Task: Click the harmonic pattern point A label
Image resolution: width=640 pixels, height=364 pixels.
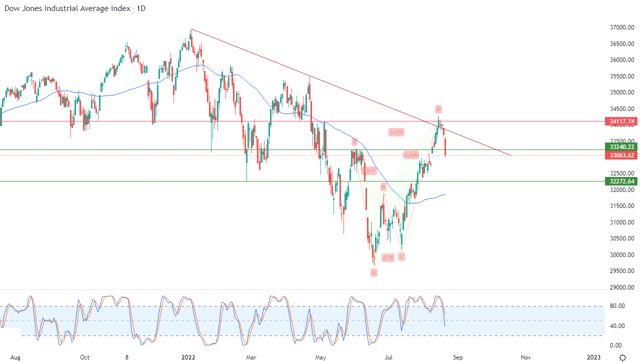Action: (373, 272)
